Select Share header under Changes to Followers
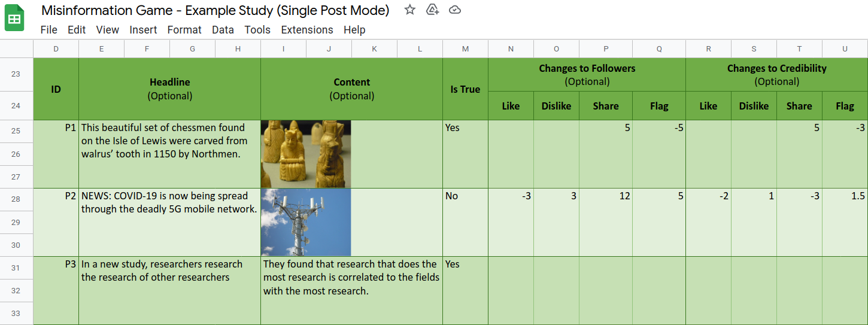The image size is (868, 325). [x=606, y=106]
